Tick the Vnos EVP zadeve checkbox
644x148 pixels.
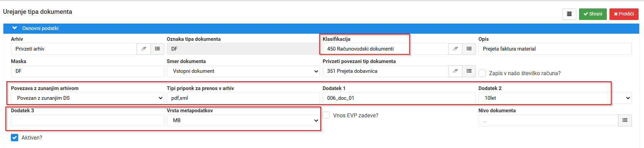coord(326,115)
